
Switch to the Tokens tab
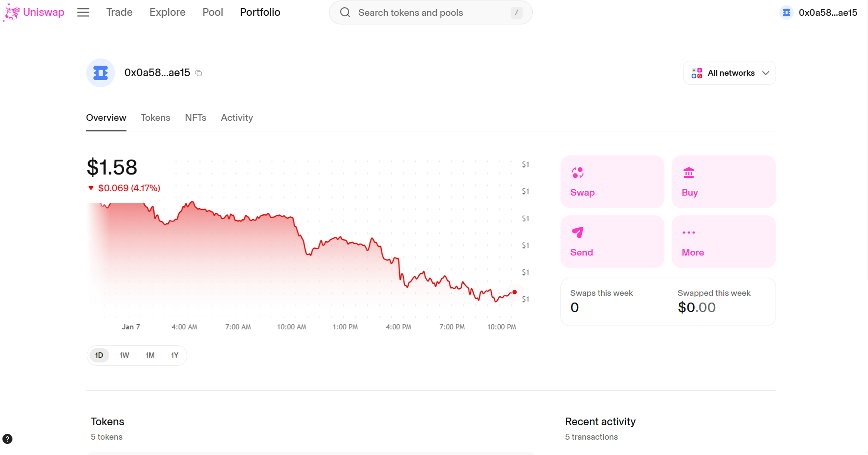pos(156,117)
